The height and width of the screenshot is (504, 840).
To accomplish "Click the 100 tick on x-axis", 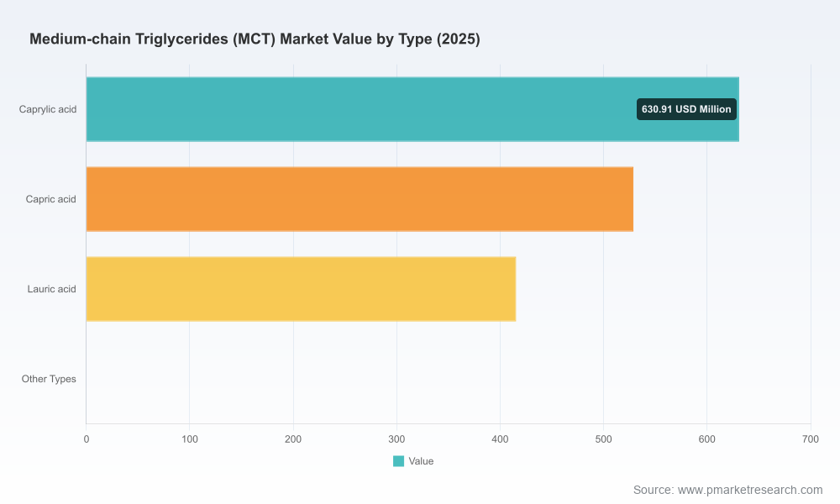I will 190,439.
